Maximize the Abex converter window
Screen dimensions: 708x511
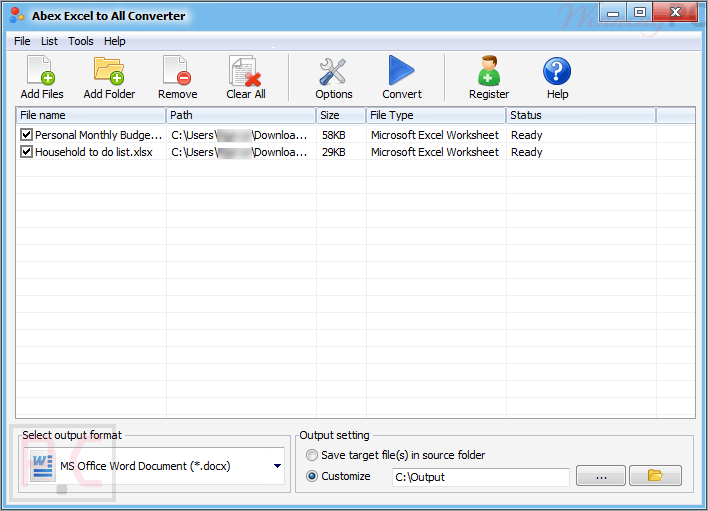tap(639, 13)
